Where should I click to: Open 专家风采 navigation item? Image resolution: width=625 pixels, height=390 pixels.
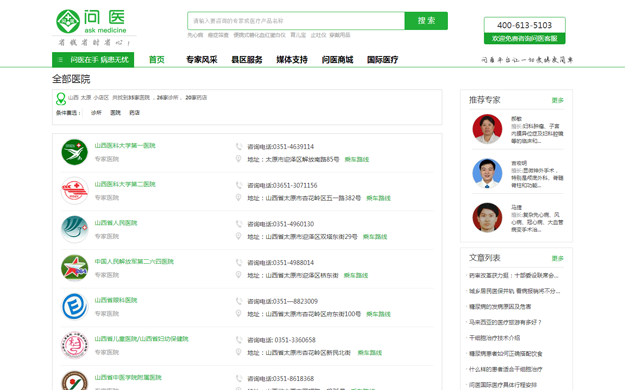pos(202,60)
